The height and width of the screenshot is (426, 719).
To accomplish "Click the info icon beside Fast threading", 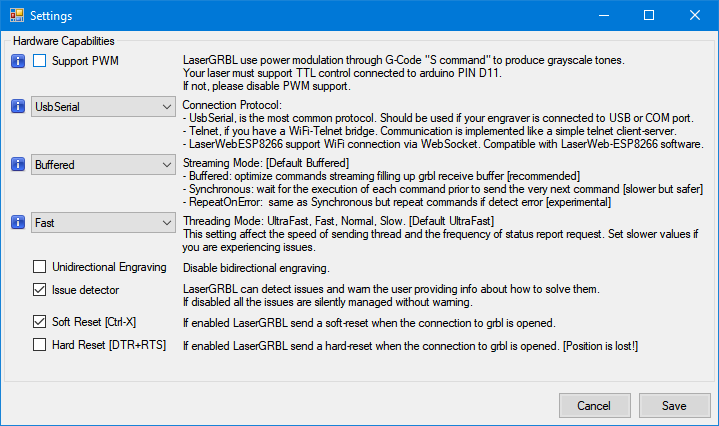I will [x=17, y=224].
